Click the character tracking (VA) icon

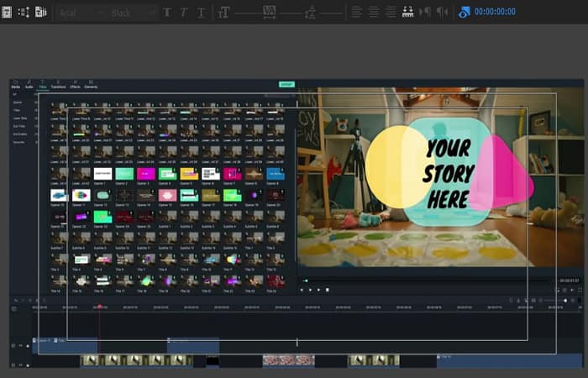269,12
